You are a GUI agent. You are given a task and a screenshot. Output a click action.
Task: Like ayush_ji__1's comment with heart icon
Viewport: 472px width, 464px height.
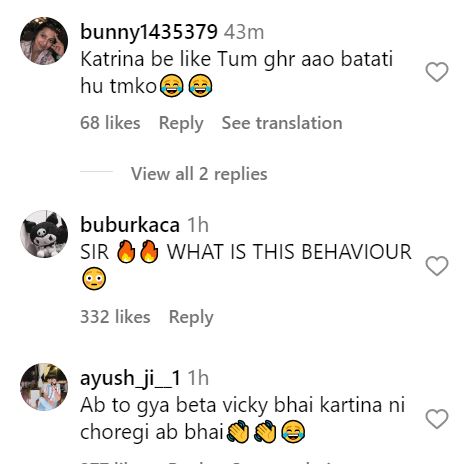[x=437, y=419]
